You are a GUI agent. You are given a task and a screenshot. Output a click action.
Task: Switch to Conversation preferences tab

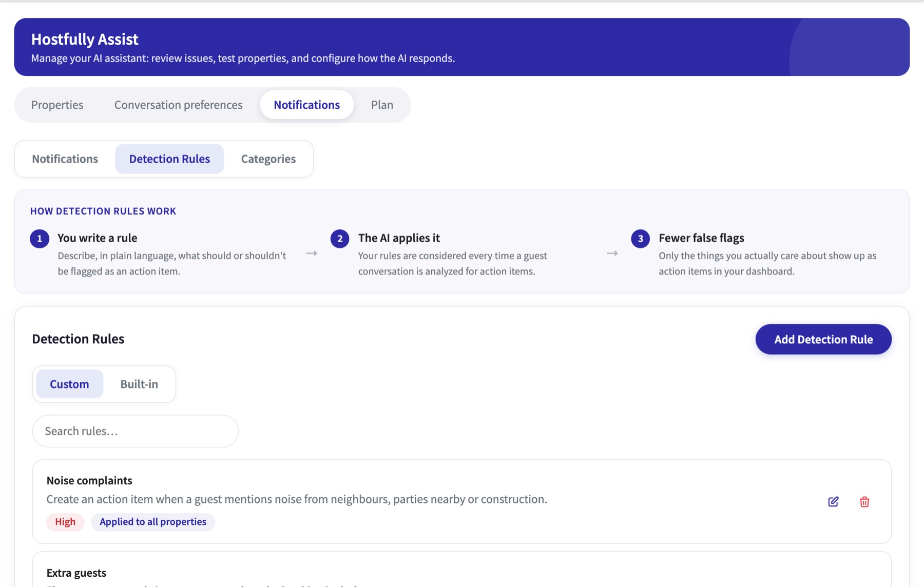click(178, 105)
